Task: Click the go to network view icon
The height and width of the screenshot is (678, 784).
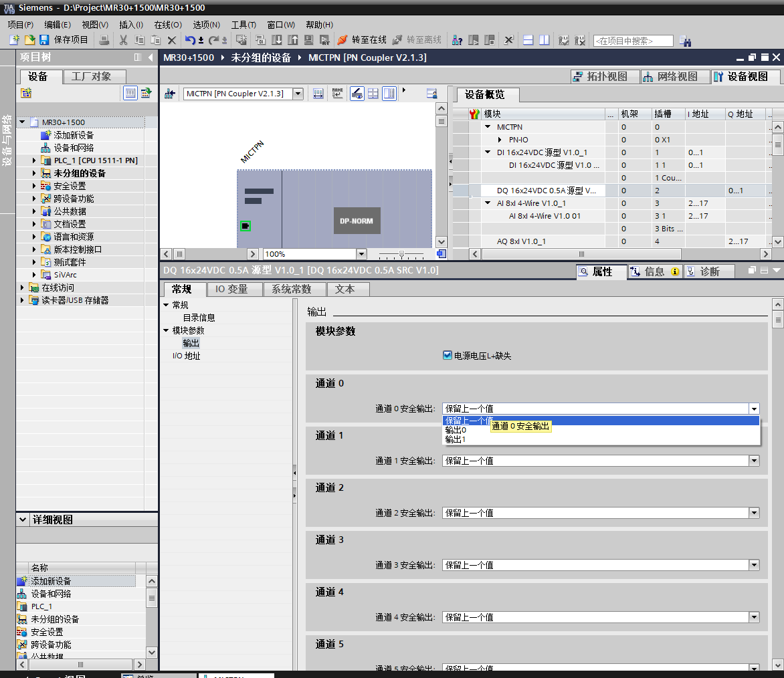Action: pos(169,94)
